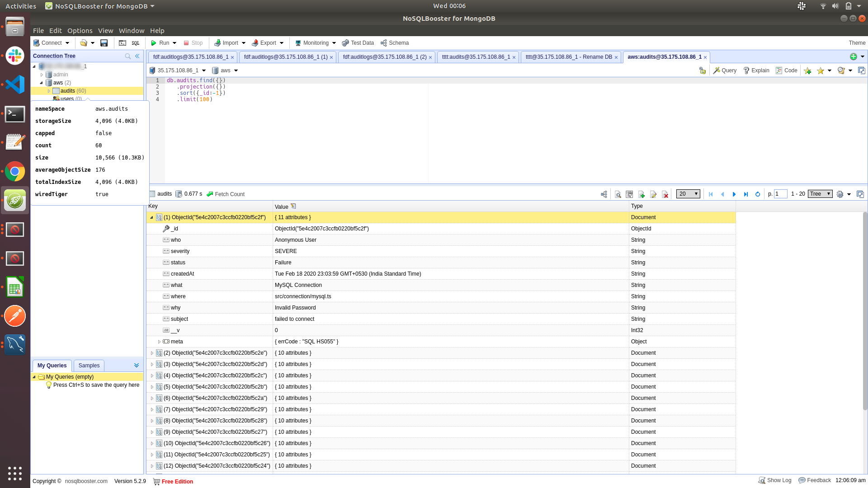The width and height of the screenshot is (868, 488).
Task: Open query history clock-scroll icon
Action: click(841, 70)
